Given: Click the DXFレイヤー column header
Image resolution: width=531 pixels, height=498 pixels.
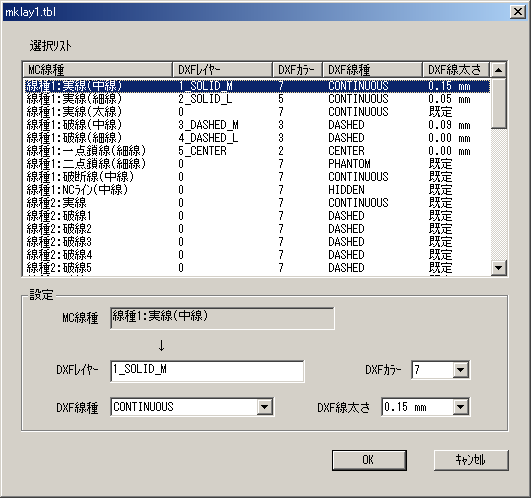Looking at the screenshot, I should click(222, 70).
